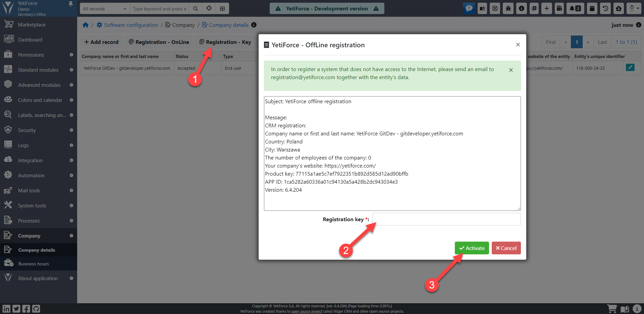
Task: Click Registration - OnLine button
Action: [x=159, y=42]
